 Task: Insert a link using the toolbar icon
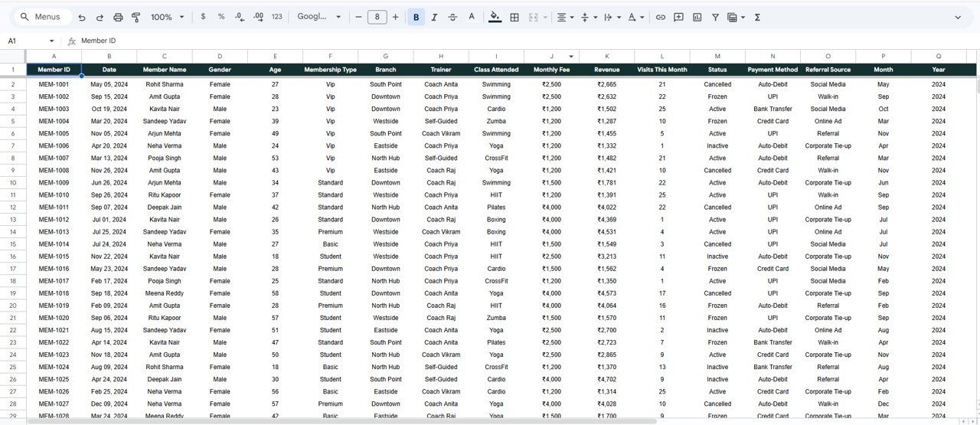pyautogui.click(x=660, y=17)
